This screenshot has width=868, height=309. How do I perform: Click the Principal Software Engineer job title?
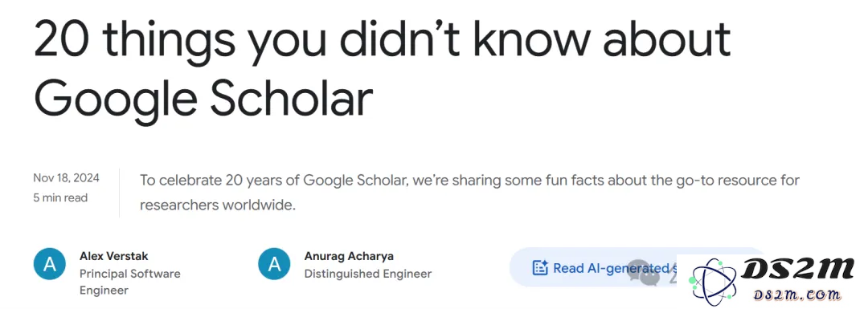(x=130, y=282)
